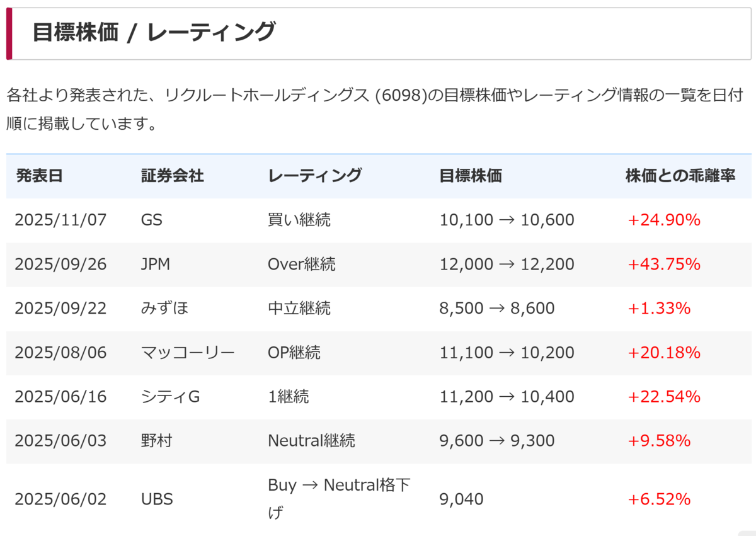The image size is (756, 536).
Task: Click the GS brokerage name
Action: coord(152,220)
